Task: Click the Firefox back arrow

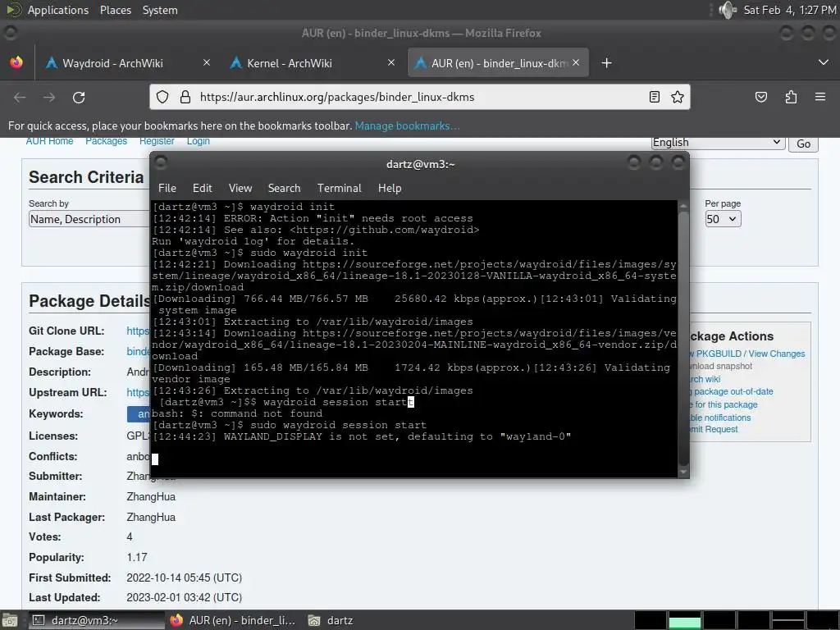Action: click(20, 97)
